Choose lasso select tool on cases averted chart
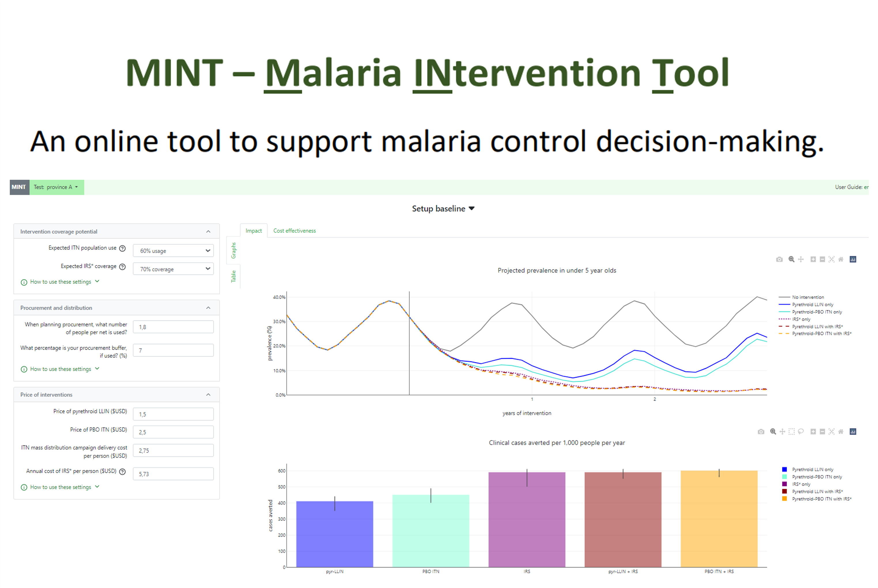878x588 pixels. pyautogui.click(x=801, y=432)
